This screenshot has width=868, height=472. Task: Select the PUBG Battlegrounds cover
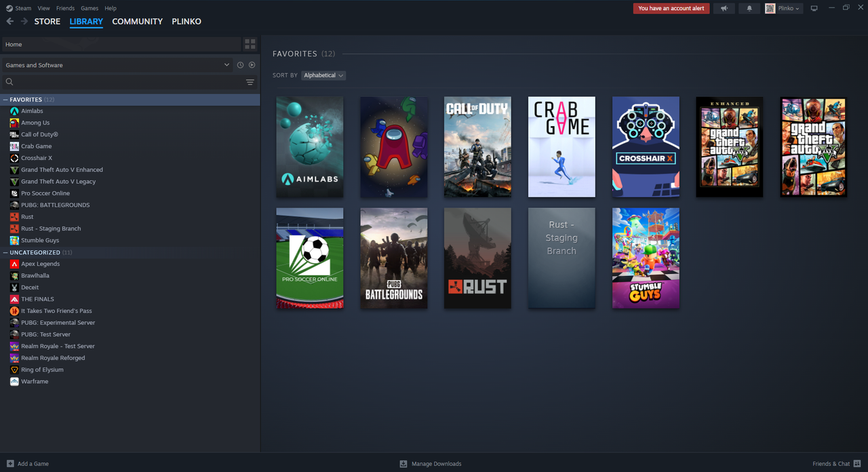click(x=394, y=258)
